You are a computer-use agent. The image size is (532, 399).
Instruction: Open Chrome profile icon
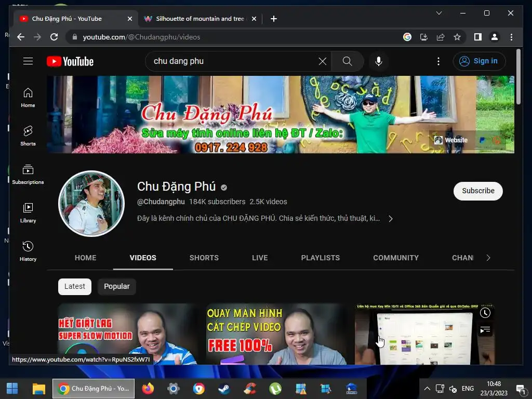coord(495,37)
